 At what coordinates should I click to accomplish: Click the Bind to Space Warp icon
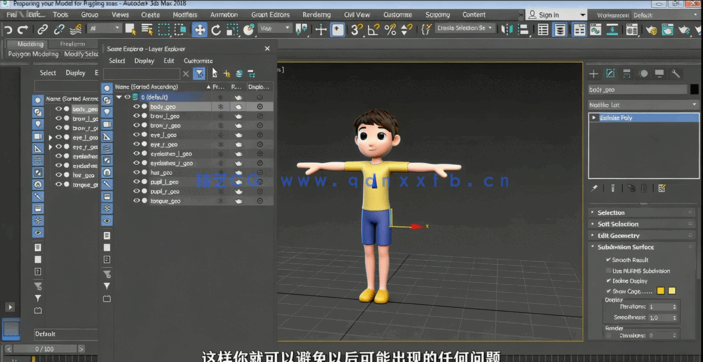pyautogui.click(x=76, y=30)
